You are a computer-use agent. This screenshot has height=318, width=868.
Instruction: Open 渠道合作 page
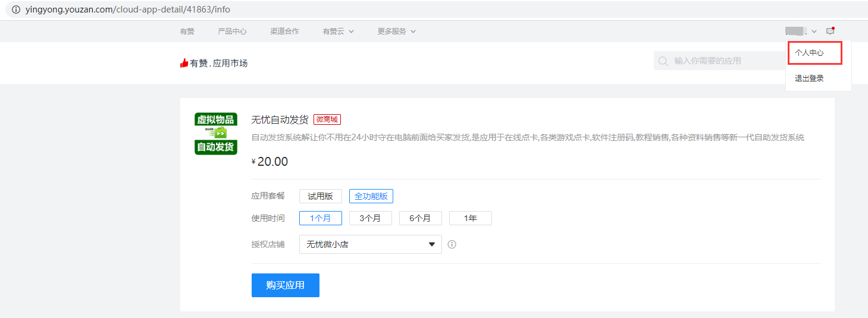pos(284,31)
